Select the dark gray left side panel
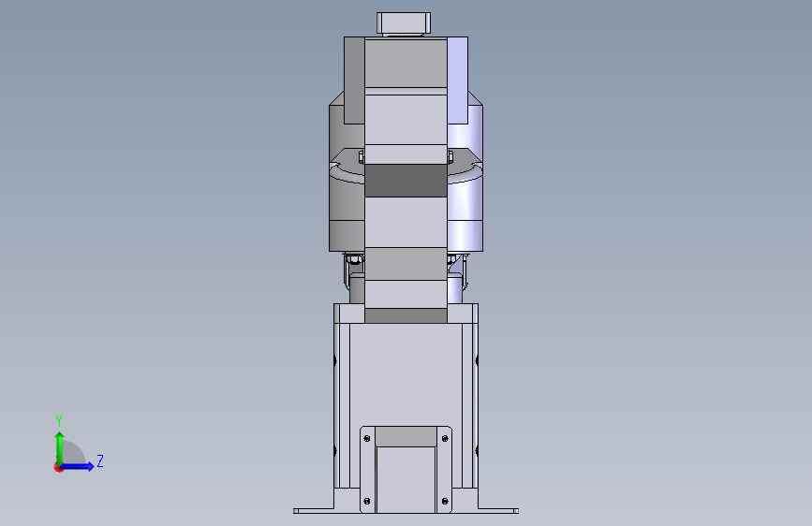 point(354,80)
